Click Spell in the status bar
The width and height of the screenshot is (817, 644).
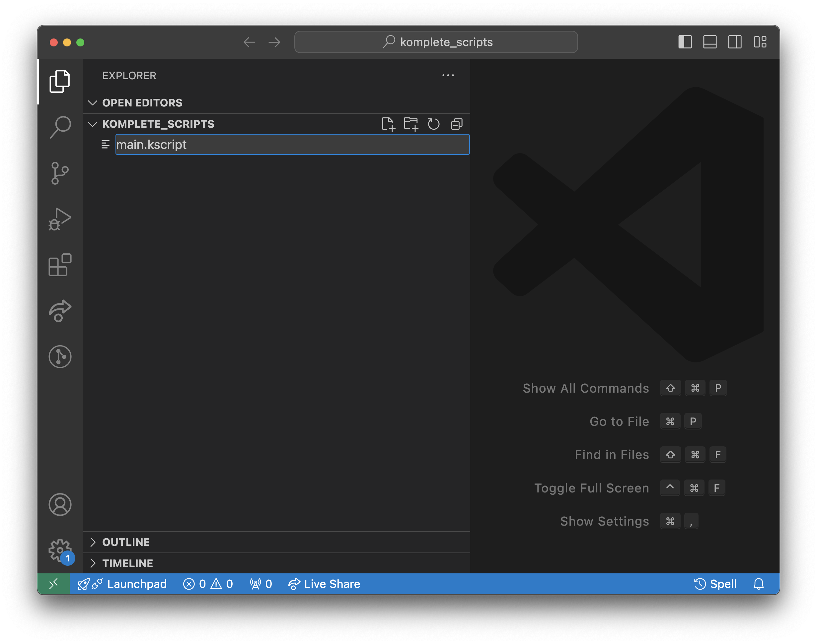tap(715, 584)
